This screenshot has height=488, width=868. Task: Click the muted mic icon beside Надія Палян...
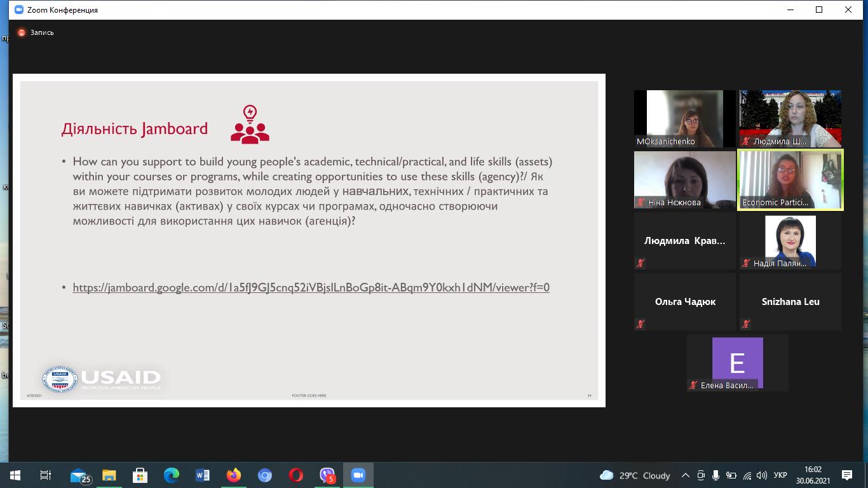pyautogui.click(x=746, y=263)
